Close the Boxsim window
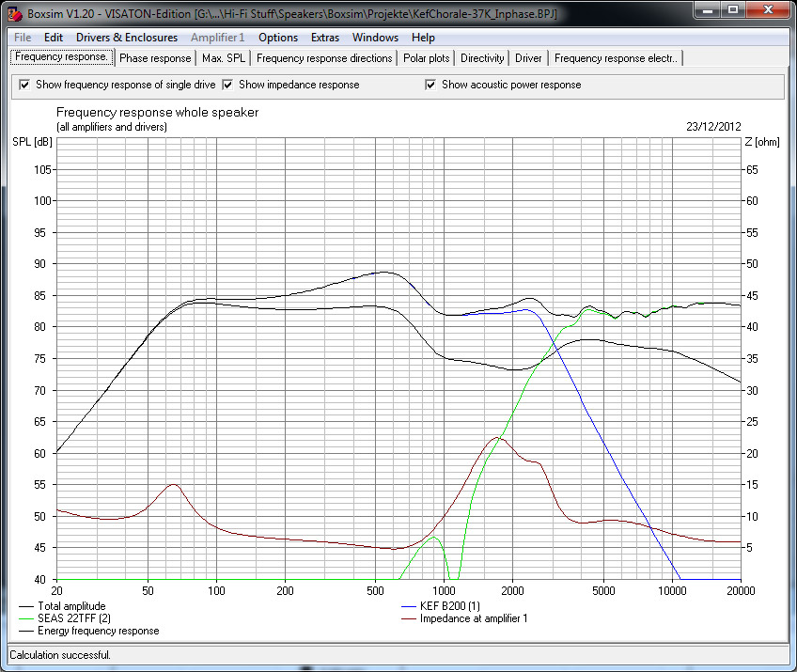797x672 pixels. 768,9
